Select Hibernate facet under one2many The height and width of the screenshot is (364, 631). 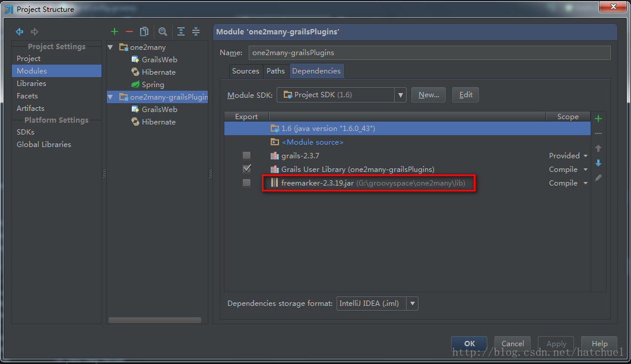[x=158, y=72]
